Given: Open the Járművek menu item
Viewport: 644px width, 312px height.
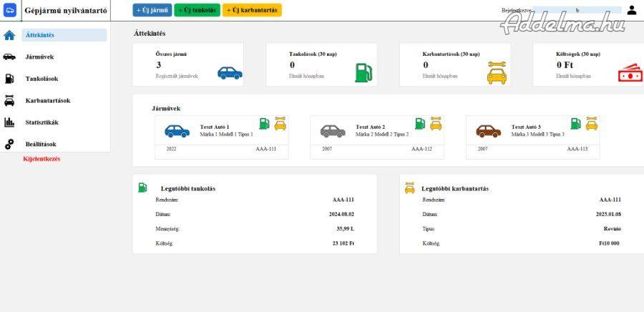Looking at the screenshot, I should 39,57.
